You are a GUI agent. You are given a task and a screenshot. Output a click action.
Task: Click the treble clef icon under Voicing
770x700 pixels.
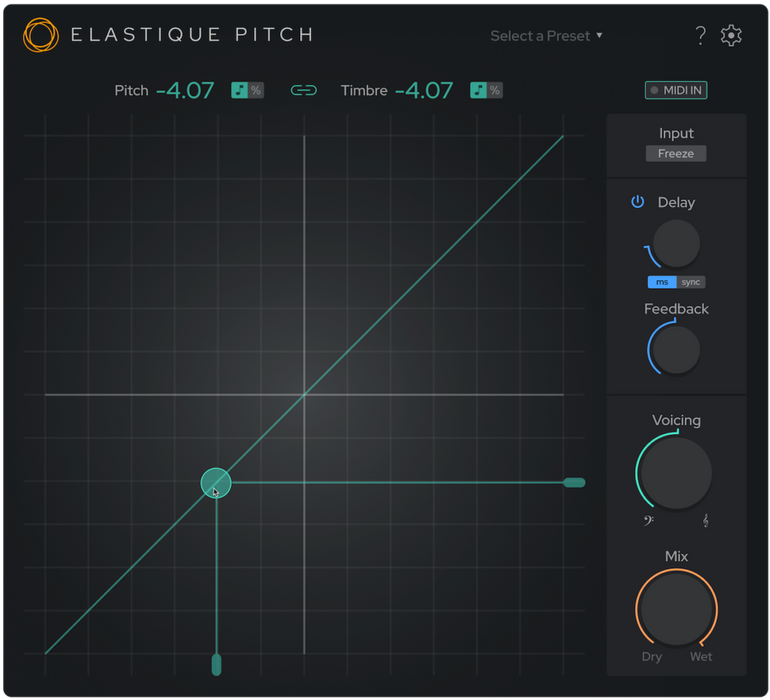[x=705, y=520]
